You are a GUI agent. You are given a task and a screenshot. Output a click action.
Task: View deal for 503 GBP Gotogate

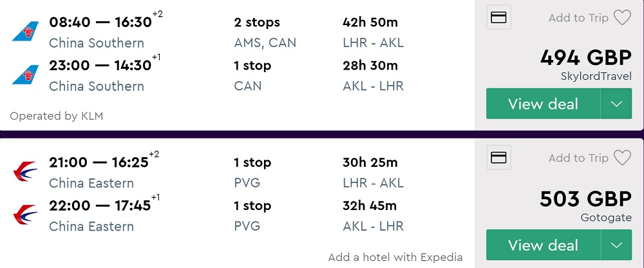543,245
